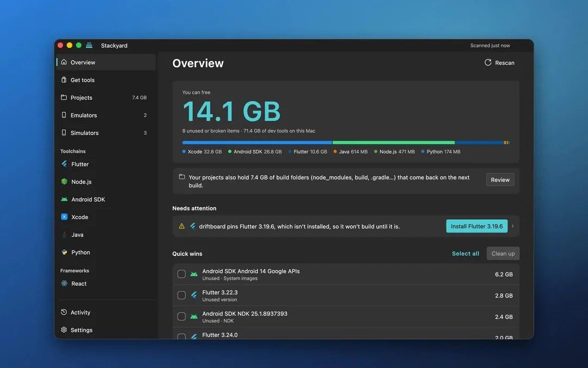Expand the driftboard alert chevron
The height and width of the screenshot is (368, 588).
click(513, 226)
